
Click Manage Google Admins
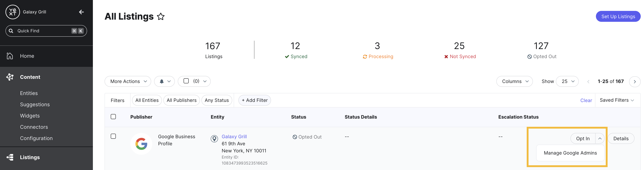[x=570, y=153]
